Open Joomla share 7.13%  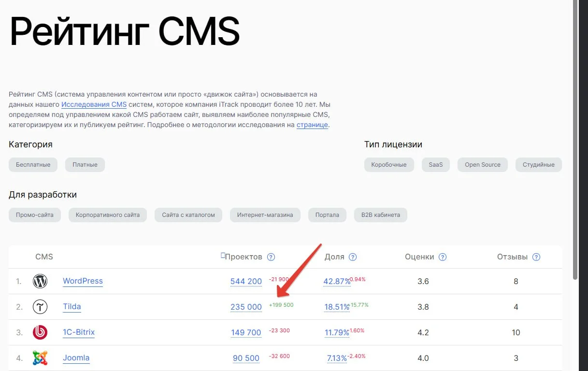coord(337,358)
